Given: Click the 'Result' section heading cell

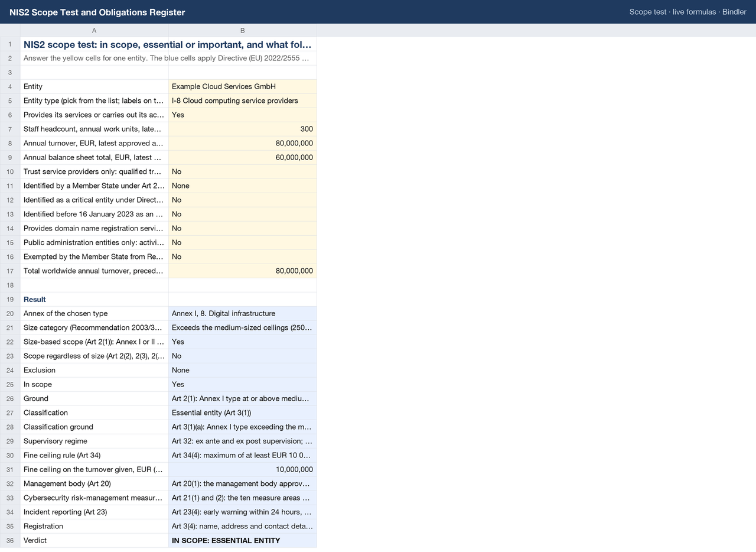Looking at the screenshot, I should [x=94, y=299].
